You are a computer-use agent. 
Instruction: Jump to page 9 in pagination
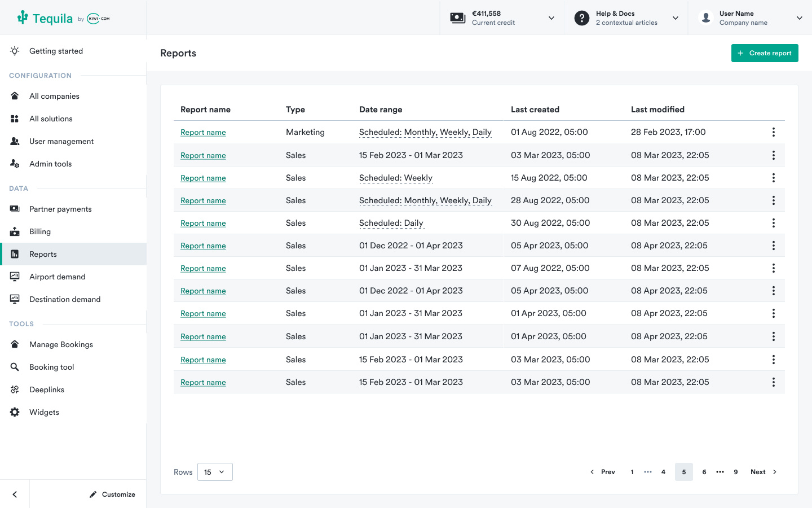735,472
